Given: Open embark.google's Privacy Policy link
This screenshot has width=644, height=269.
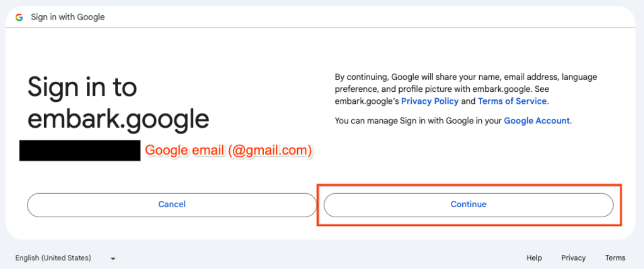Looking at the screenshot, I should (x=430, y=101).
